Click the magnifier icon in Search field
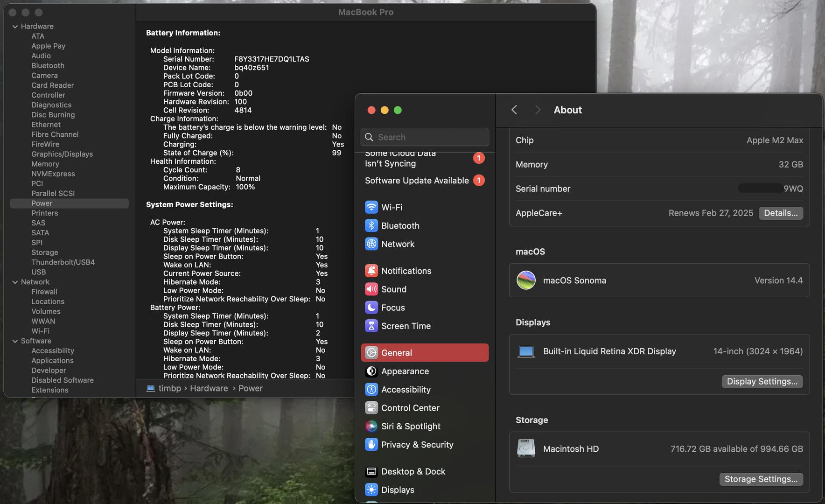This screenshot has width=825, height=504. (369, 137)
